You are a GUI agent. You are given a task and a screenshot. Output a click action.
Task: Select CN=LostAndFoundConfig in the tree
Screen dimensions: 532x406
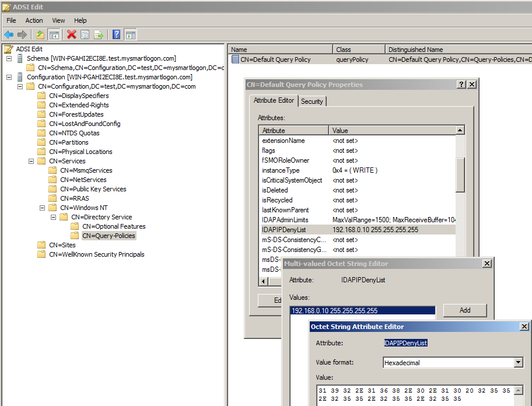pyautogui.click(x=85, y=124)
